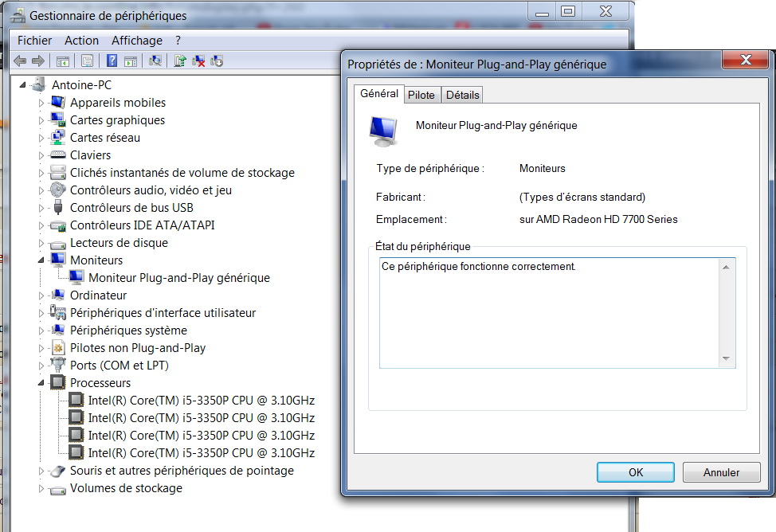Expand the Contrôleurs IDE ATA/ATAPI node
The width and height of the screenshot is (776, 532).
[x=41, y=225]
